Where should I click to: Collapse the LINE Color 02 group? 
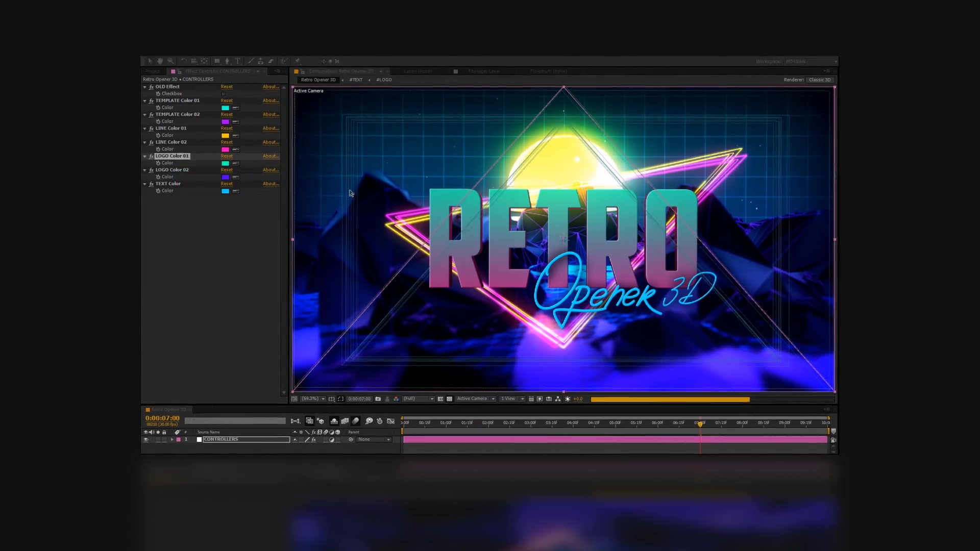click(145, 142)
